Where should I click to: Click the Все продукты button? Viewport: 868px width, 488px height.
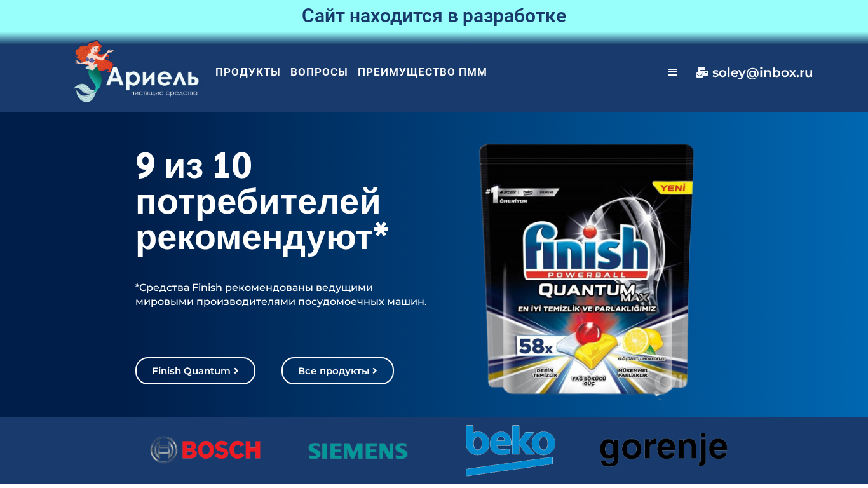coord(337,370)
